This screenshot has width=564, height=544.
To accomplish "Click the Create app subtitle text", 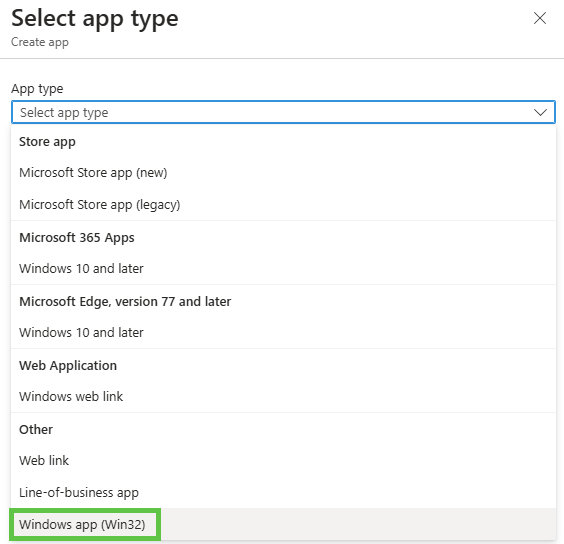I will [40, 42].
